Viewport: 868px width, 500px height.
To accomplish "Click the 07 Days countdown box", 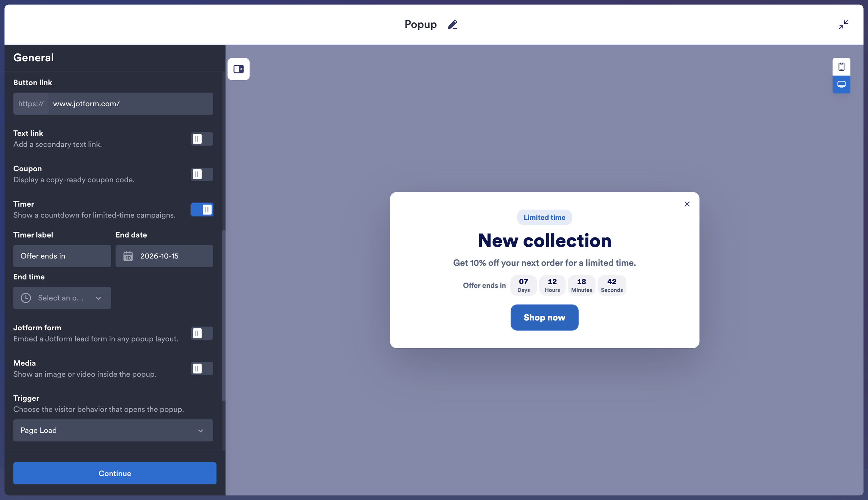I will point(523,285).
